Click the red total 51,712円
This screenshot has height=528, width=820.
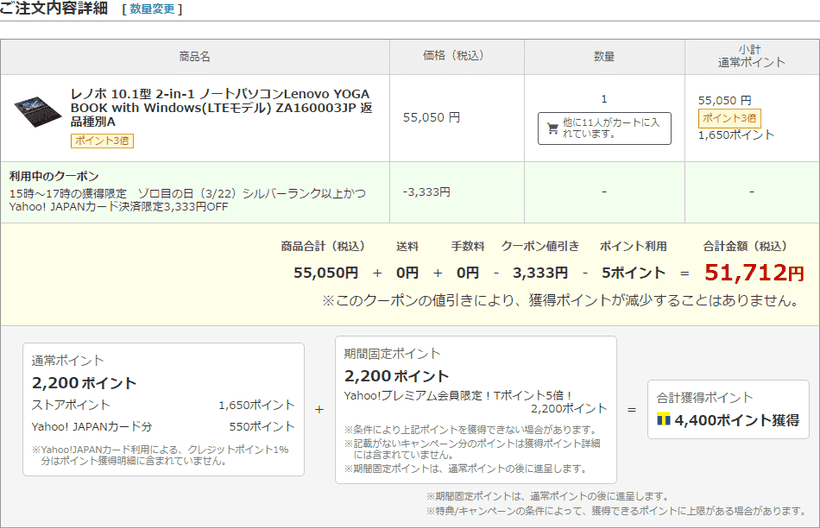point(754,272)
